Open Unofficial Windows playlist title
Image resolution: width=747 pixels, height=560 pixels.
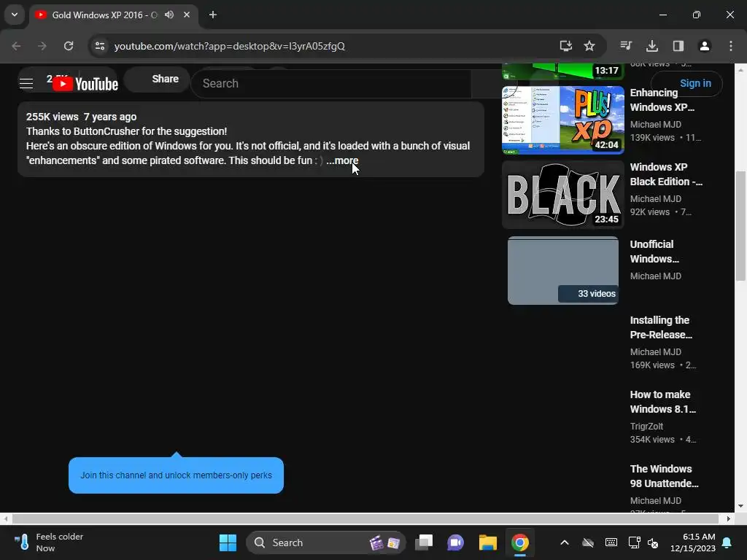654,252
